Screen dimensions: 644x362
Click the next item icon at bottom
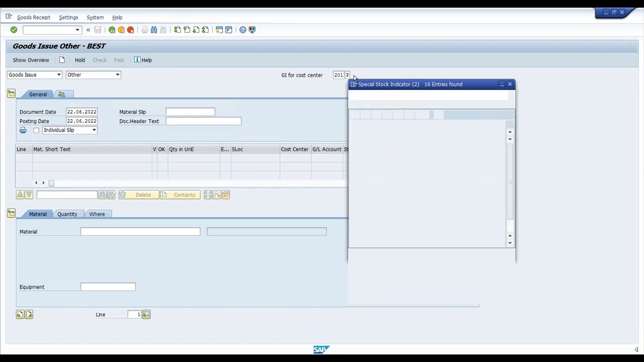[x=29, y=314]
